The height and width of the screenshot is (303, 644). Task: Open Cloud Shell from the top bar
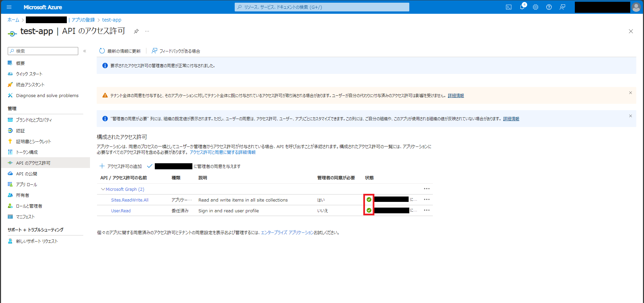coord(509,7)
